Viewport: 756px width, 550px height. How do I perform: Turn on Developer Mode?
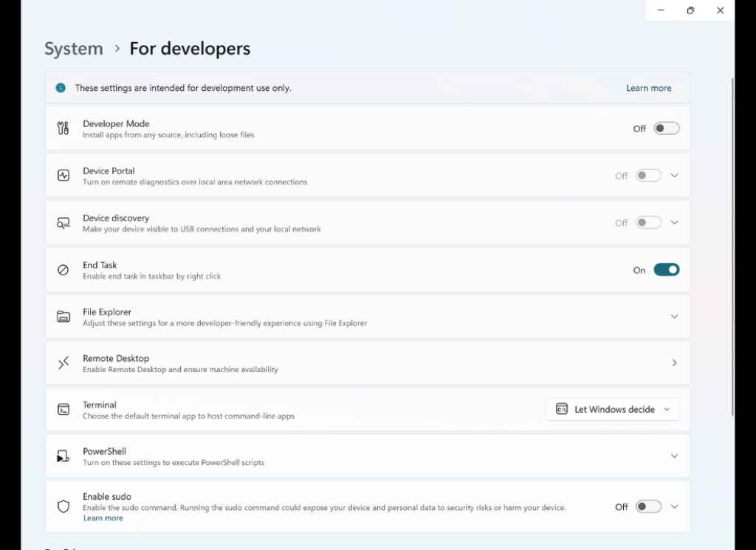point(665,128)
